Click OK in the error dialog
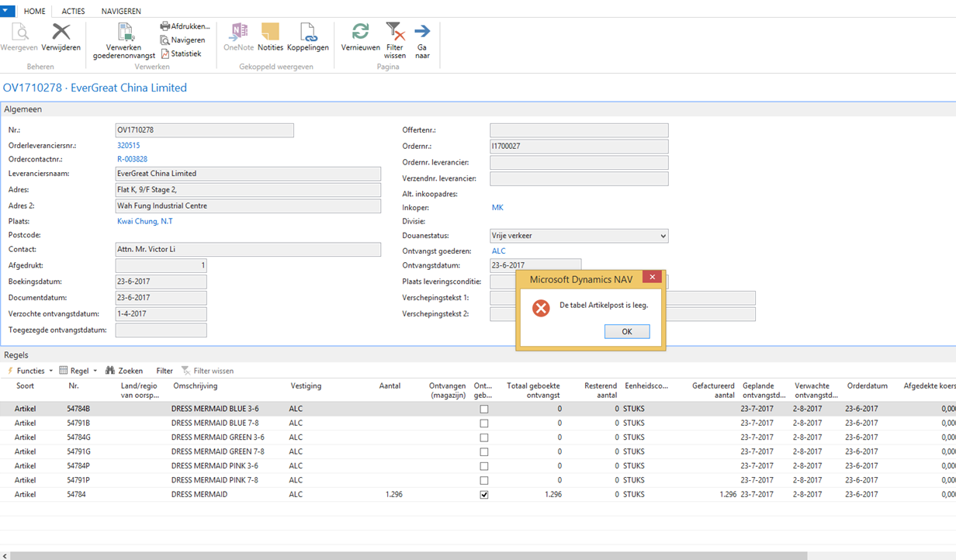Screen dimensions: 956x560 (x=627, y=331)
